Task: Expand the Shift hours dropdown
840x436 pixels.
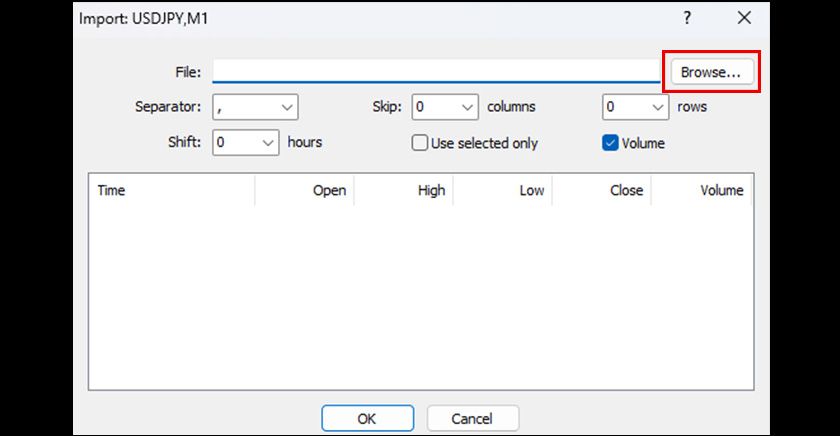Action: (x=246, y=142)
